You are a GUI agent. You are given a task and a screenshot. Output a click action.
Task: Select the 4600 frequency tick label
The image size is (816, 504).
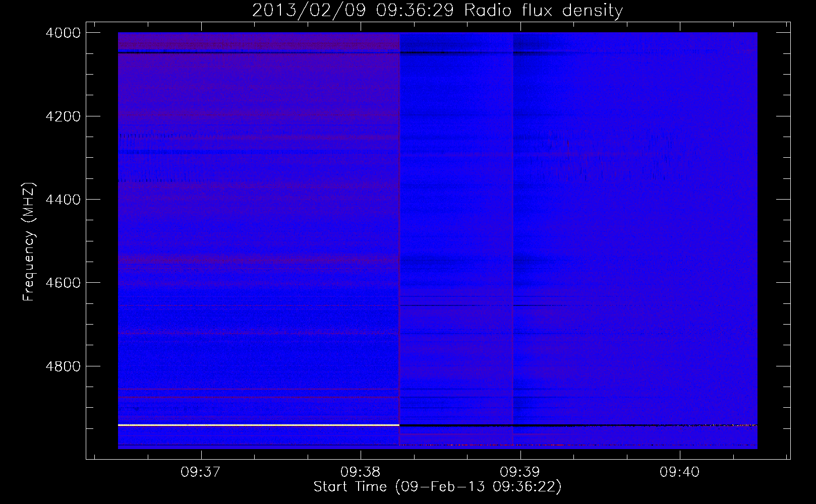63,283
